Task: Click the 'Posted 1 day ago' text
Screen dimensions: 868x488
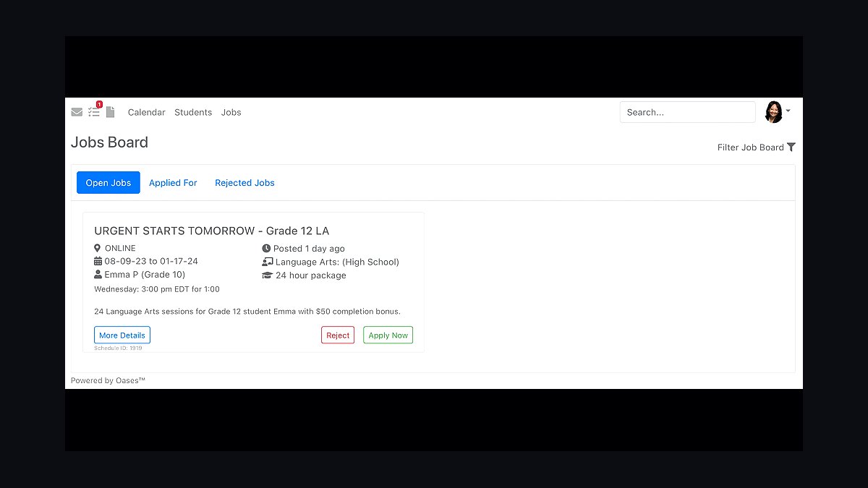Action: [x=309, y=248]
